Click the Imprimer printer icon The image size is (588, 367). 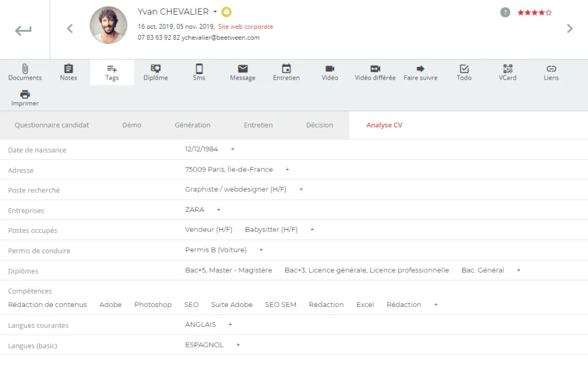24,98
